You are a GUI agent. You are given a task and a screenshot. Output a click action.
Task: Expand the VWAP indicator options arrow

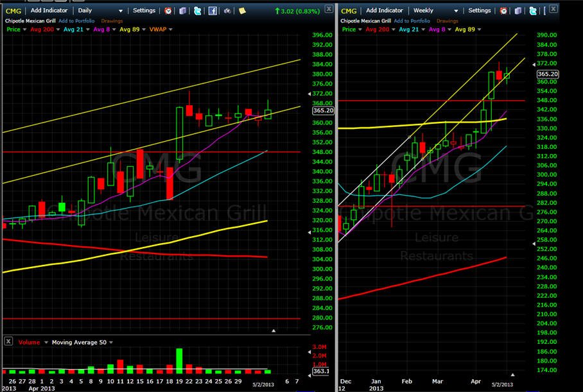pos(171,30)
